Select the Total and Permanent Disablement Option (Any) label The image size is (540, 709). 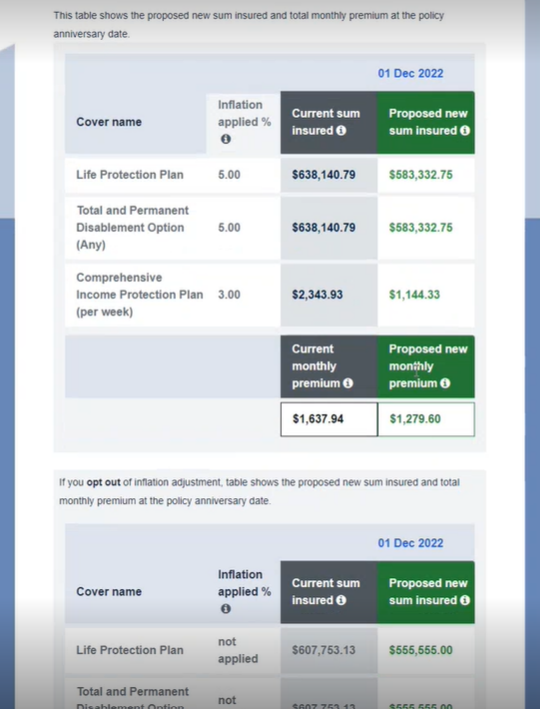(133, 227)
